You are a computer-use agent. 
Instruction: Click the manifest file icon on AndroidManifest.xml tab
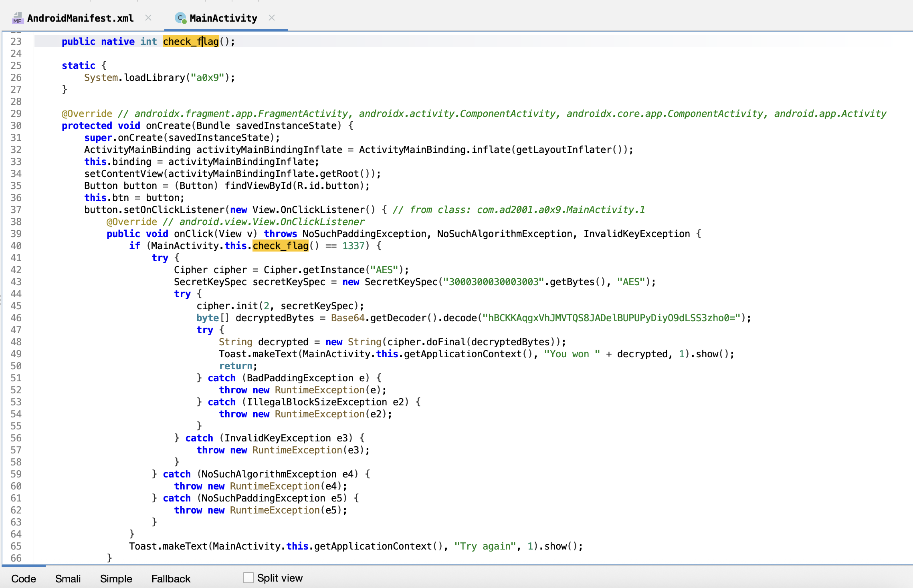pos(17,18)
